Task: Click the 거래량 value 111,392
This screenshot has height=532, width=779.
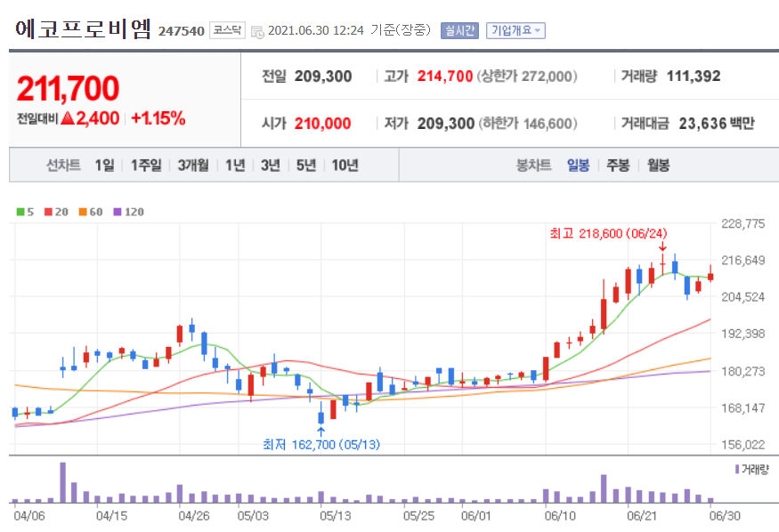Action: [x=693, y=77]
